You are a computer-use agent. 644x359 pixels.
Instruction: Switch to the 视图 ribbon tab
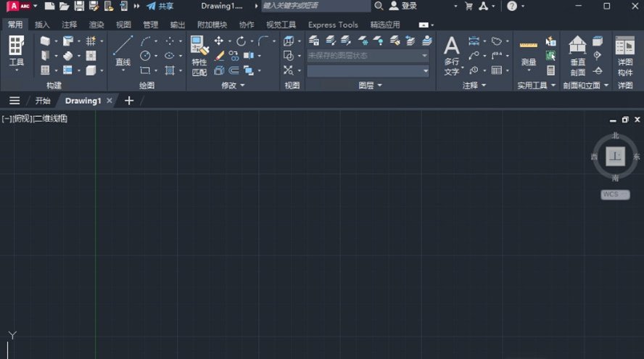pyautogui.click(x=123, y=25)
